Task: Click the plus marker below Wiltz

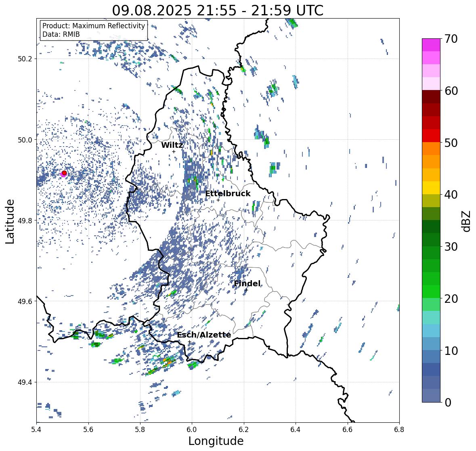Action: pyautogui.click(x=174, y=152)
